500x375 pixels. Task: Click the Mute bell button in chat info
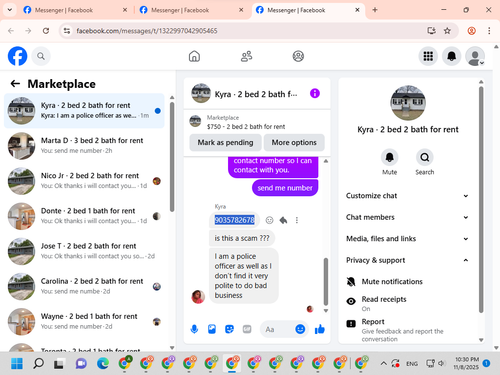click(x=389, y=157)
